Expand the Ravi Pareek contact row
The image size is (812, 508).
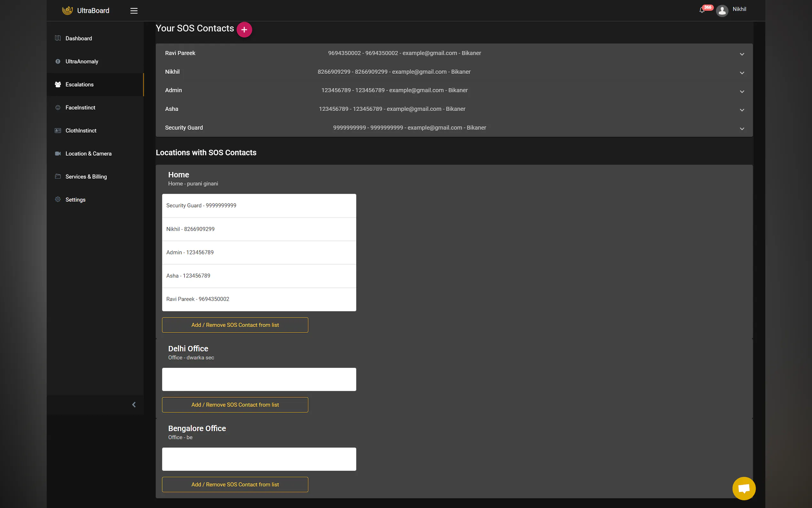[742, 54]
